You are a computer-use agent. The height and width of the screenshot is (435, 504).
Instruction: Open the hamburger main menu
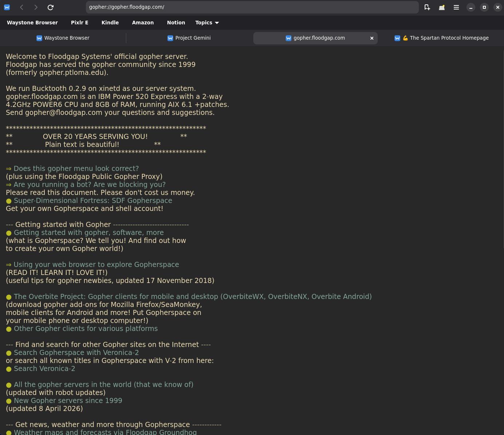coord(456,7)
